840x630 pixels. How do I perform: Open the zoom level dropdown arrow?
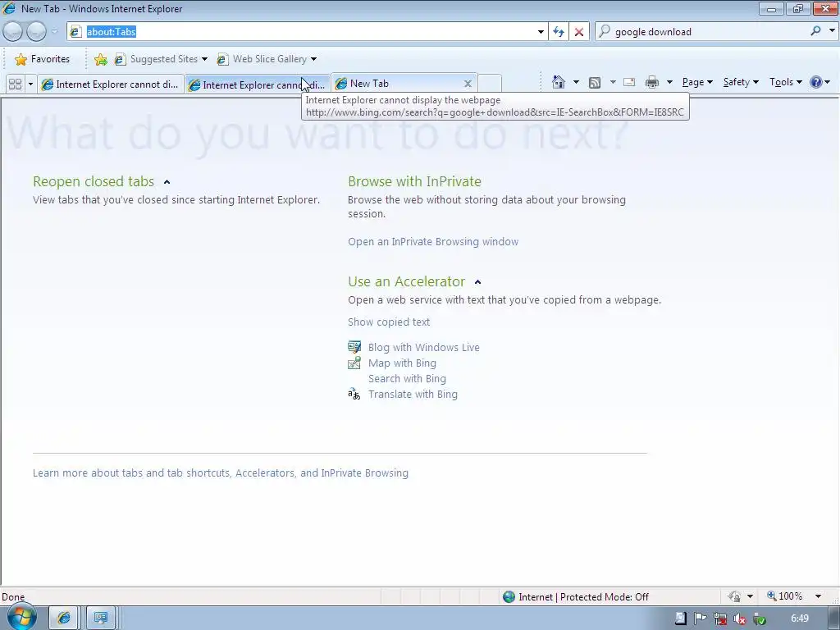818,596
